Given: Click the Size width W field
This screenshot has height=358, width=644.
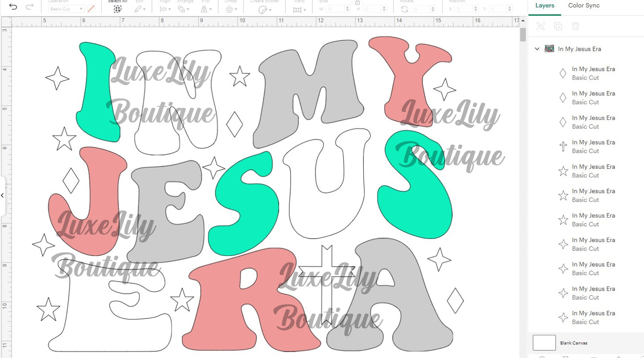Looking at the screenshot, I should pyautogui.click(x=336, y=9).
